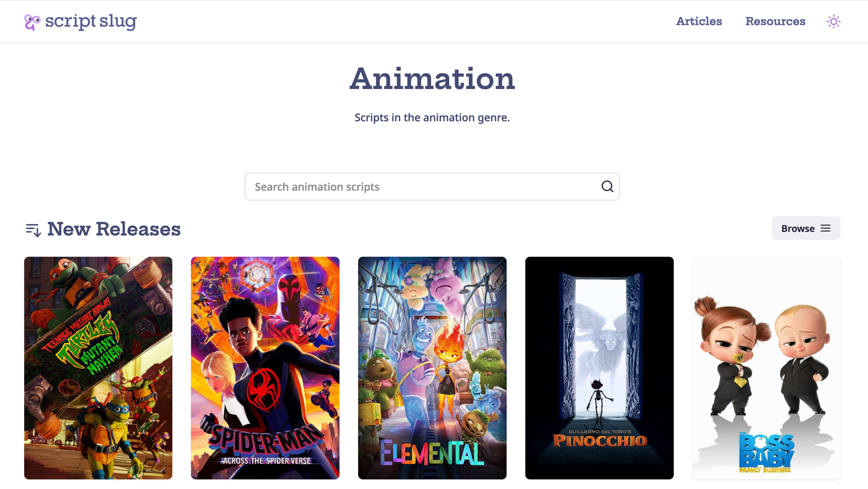
Task: Click the Search animation scripts field
Action: [x=432, y=187]
